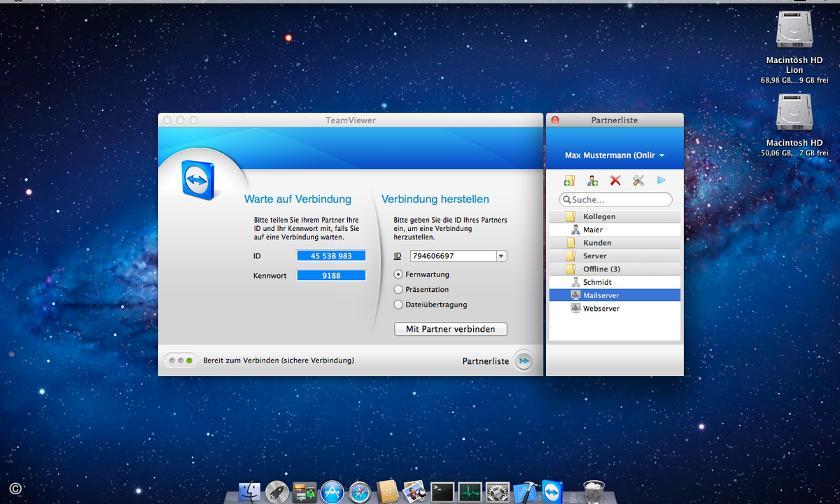The width and height of the screenshot is (840, 504).
Task: Open Launchpad from the dock
Action: point(277,492)
